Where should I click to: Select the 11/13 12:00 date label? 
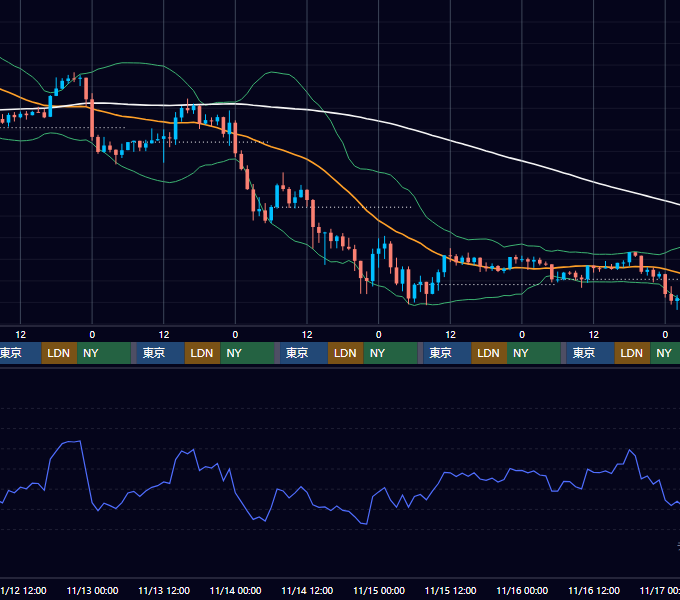point(164,590)
